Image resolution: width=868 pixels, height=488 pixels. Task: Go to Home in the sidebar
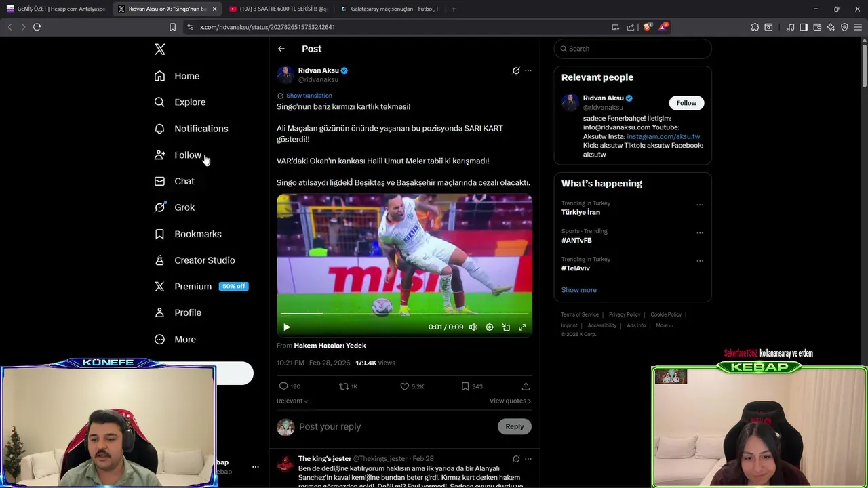tap(177, 76)
